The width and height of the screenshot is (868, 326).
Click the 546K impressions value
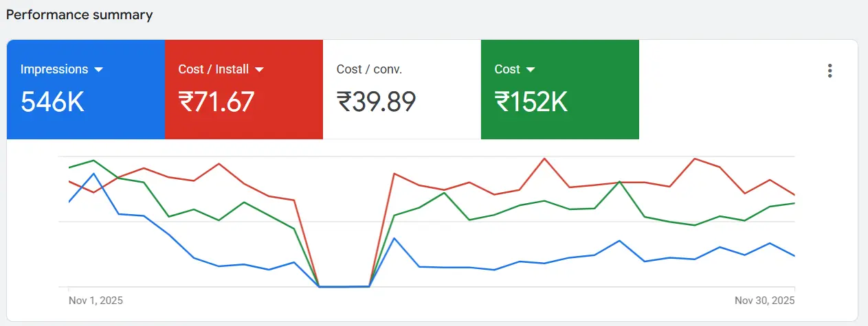click(x=52, y=102)
